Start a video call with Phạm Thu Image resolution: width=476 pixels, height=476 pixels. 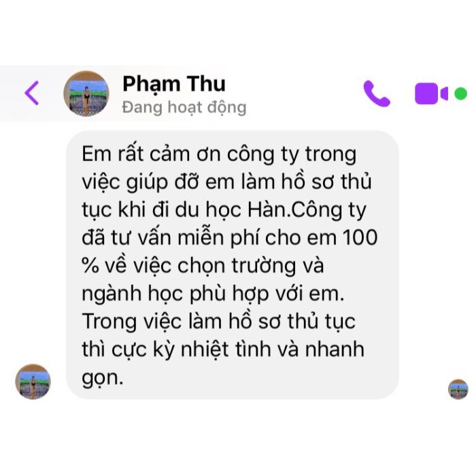click(x=431, y=94)
